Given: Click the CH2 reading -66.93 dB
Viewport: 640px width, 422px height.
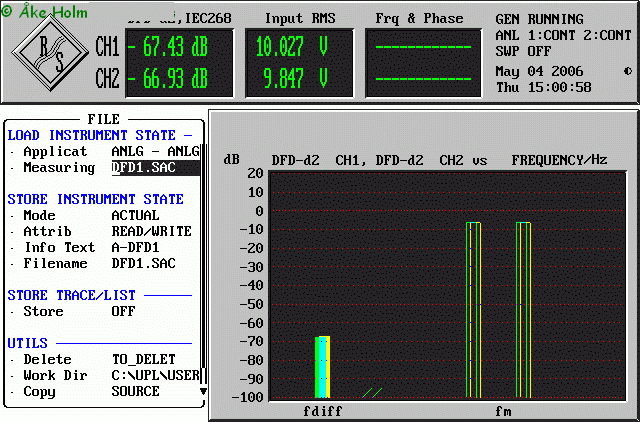Looking at the screenshot, I should click(168, 78).
